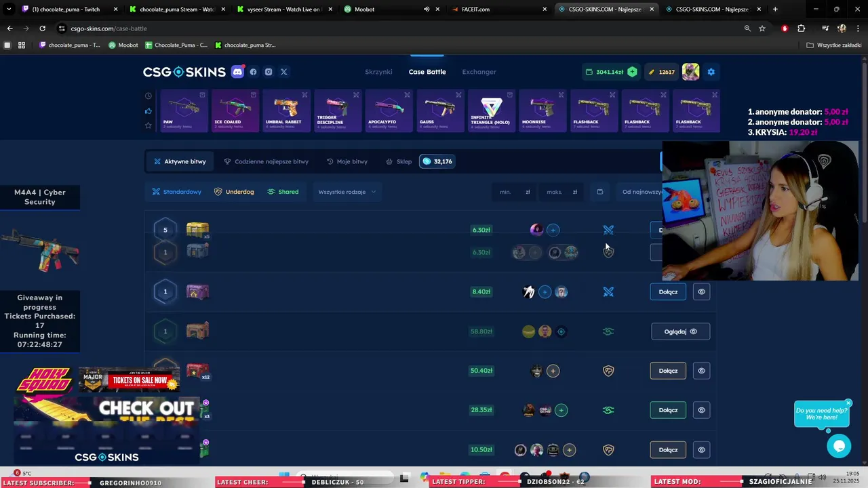
Task: Open the browser extensions puzzle icon
Action: tap(802, 28)
